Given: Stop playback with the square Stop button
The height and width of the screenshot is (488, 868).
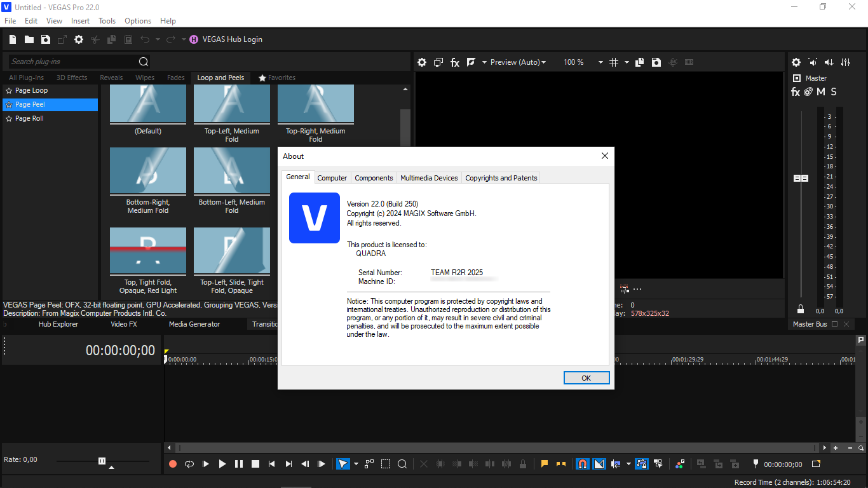Looking at the screenshot, I should tap(255, 464).
